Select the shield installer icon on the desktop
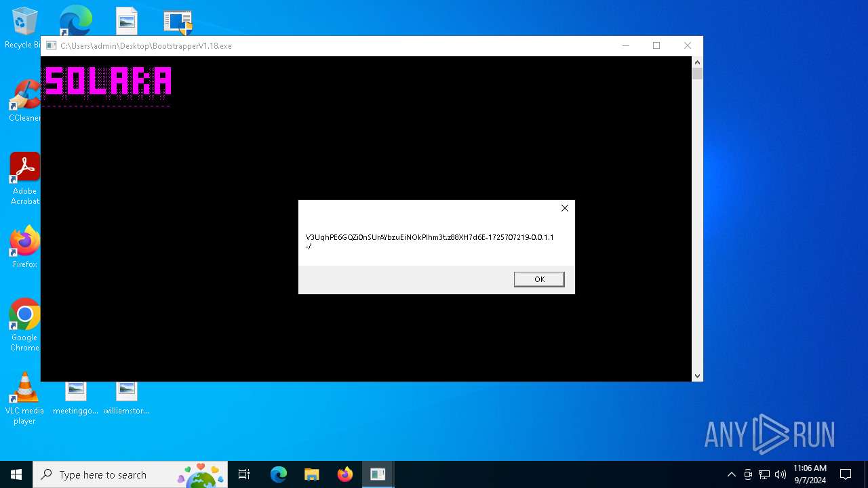868x488 pixels. click(178, 22)
